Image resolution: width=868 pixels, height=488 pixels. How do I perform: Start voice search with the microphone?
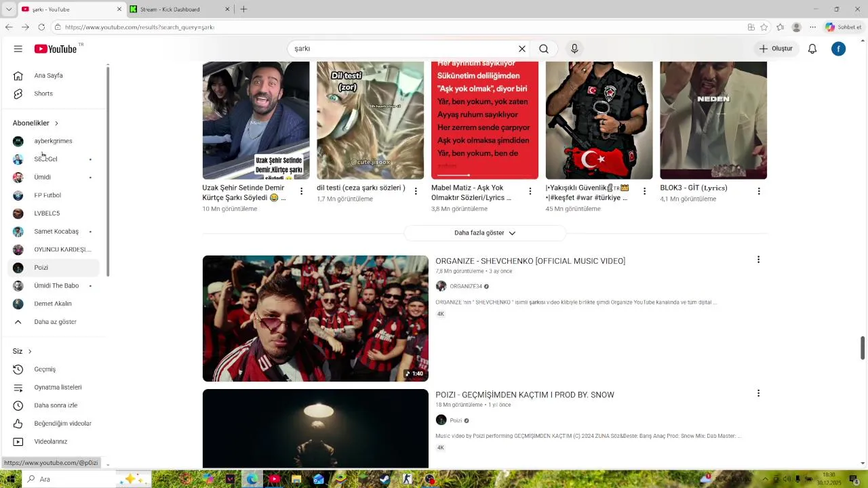point(574,49)
